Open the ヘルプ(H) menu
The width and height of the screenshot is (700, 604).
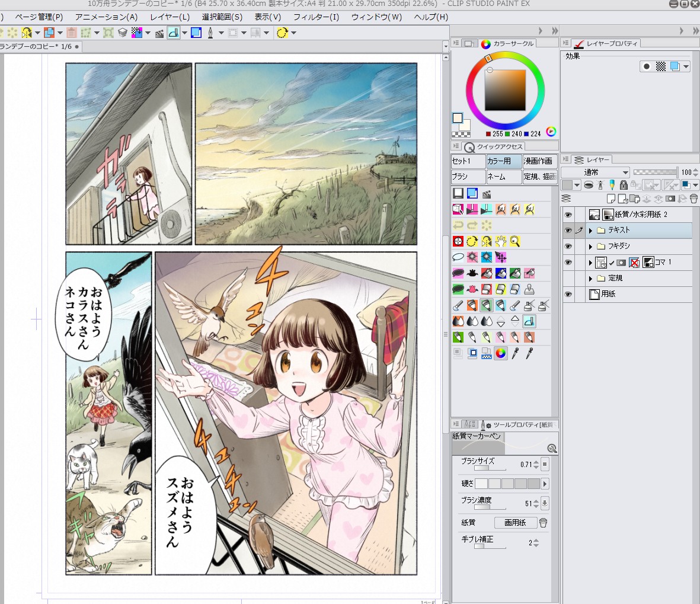(x=431, y=17)
